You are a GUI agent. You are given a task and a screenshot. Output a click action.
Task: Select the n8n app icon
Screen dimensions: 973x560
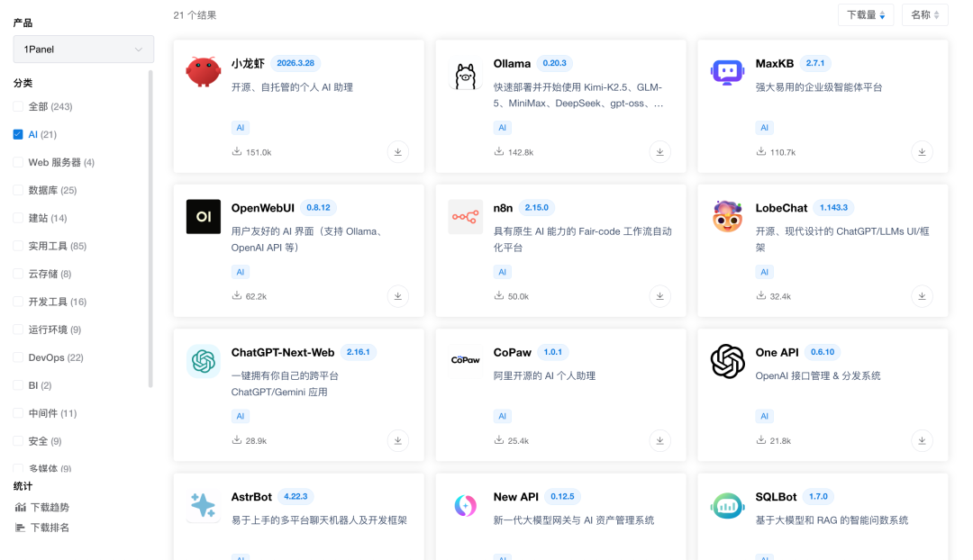[465, 216]
